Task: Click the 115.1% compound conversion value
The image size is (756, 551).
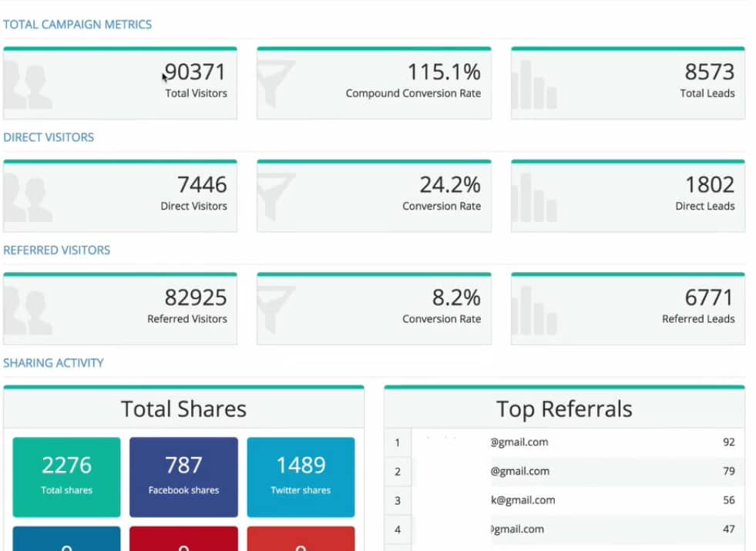Action: [x=444, y=72]
